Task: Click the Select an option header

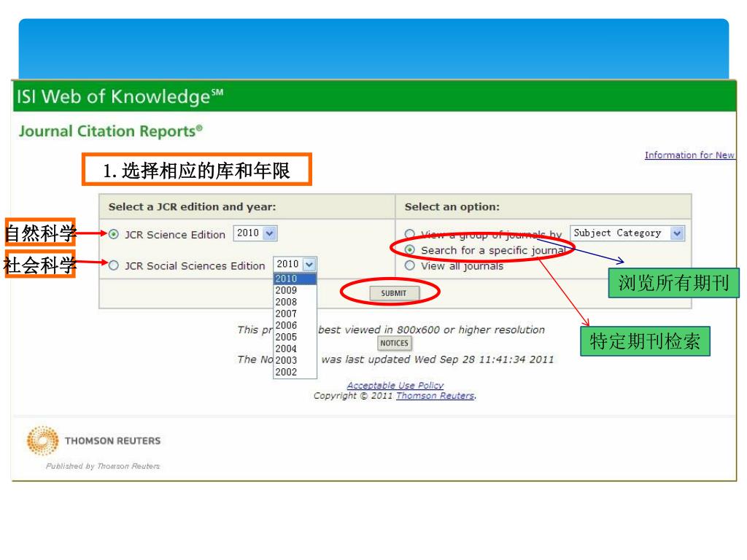Action: pos(452,206)
